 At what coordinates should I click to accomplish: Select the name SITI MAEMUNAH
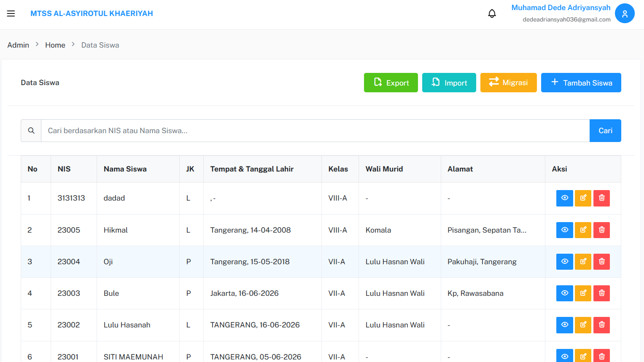(x=133, y=357)
